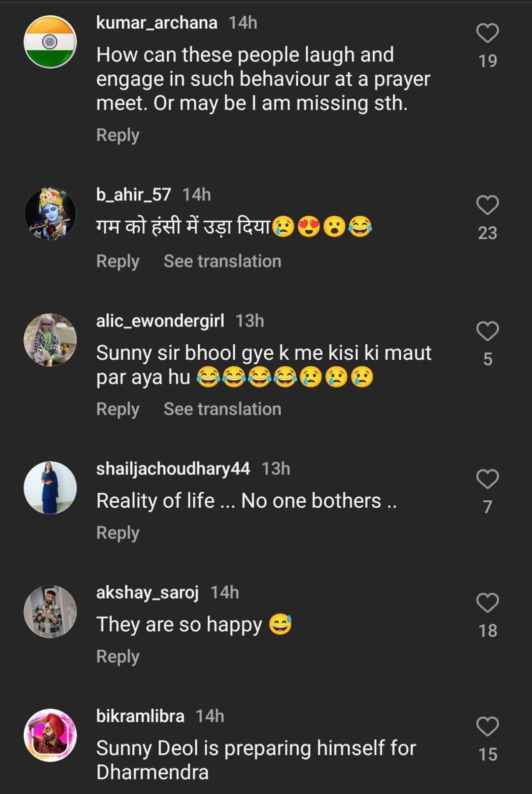Viewport: 532px width, 794px height.
Task: Heart shailjachoudhary44's comment
Action: coord(487,479)
